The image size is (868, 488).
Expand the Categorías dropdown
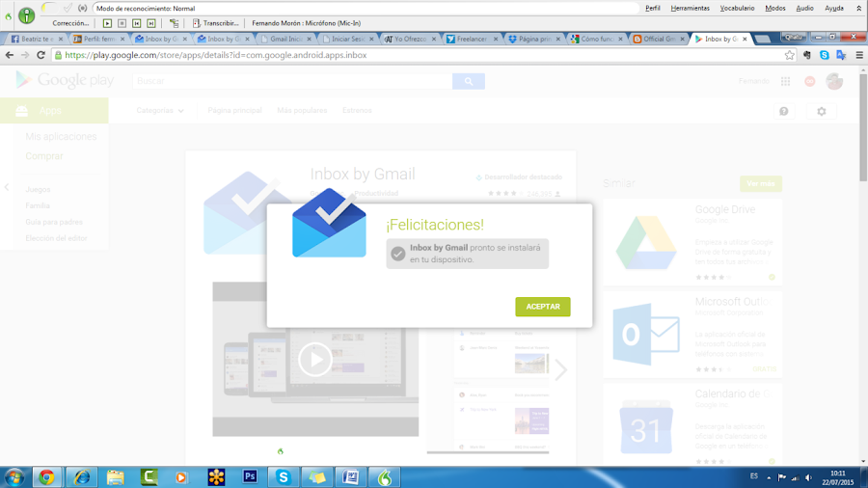point(159,111)
